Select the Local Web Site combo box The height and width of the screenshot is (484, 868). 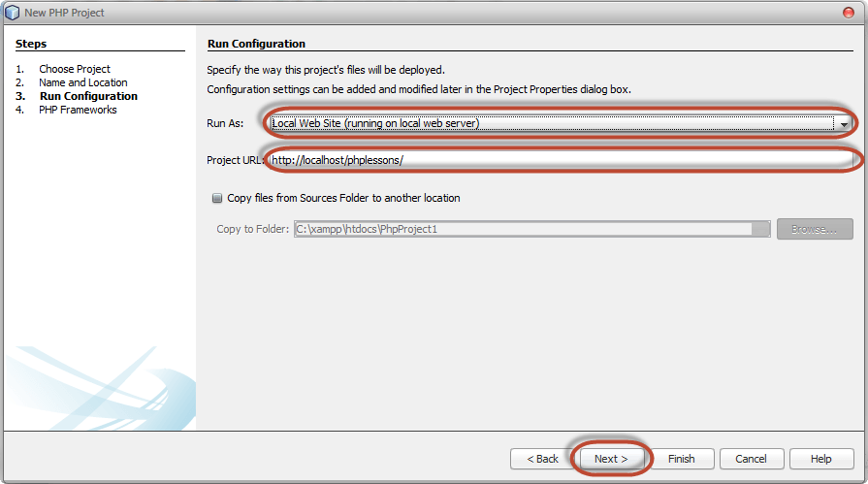[x=551, y=124]
